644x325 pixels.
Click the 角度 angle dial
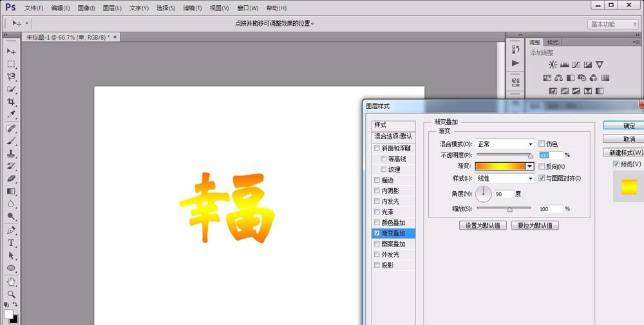484,193
